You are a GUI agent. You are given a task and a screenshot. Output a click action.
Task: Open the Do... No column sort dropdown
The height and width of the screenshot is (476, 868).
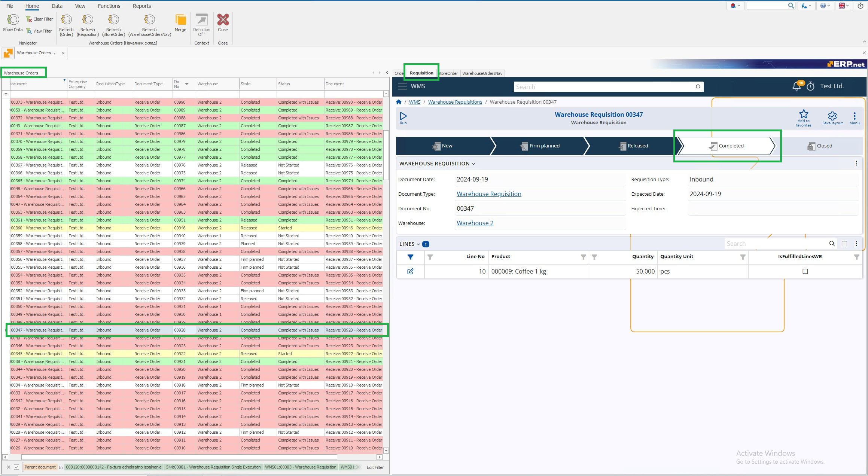pos(187,84)
